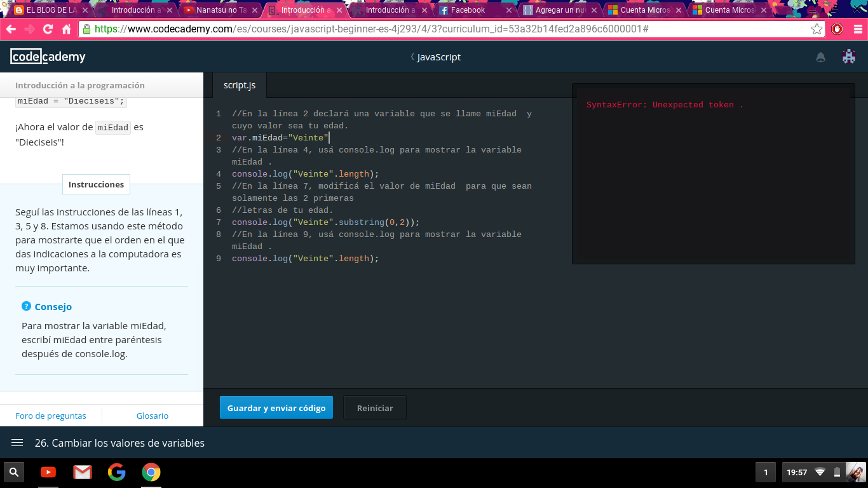The width and height of the screenshot is (868, 488).
Task: Select the script.js editor tab
Action: (x=240, y=85)
